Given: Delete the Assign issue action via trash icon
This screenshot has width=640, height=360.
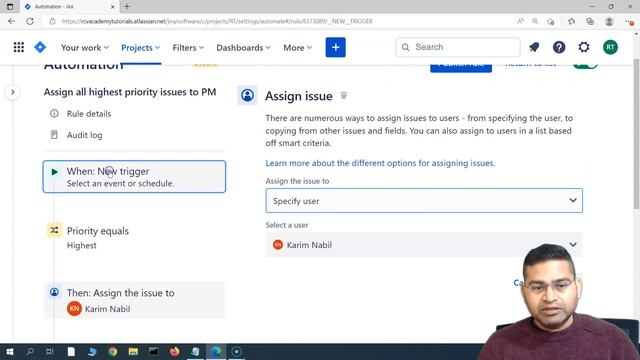Looking at the screenshot, I should (344, 96).
